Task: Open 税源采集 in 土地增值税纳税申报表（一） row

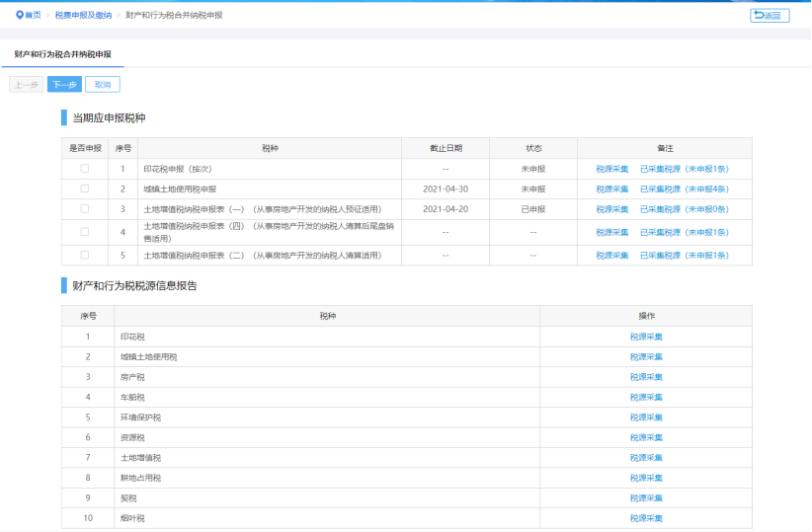Action: (612, 209)
